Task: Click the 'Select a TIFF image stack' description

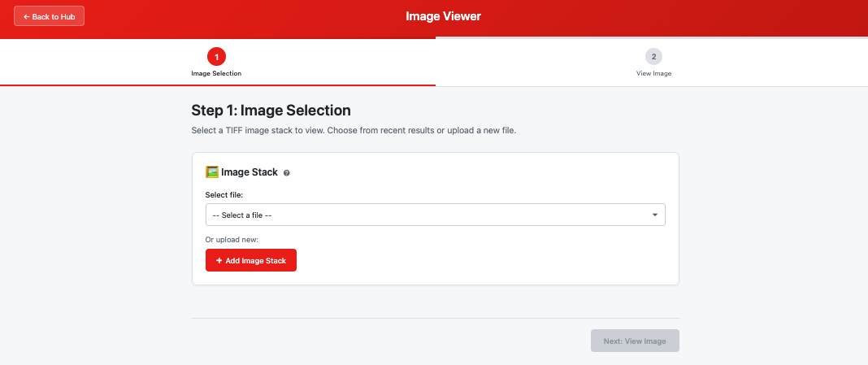Action: (x=354, y=131)
